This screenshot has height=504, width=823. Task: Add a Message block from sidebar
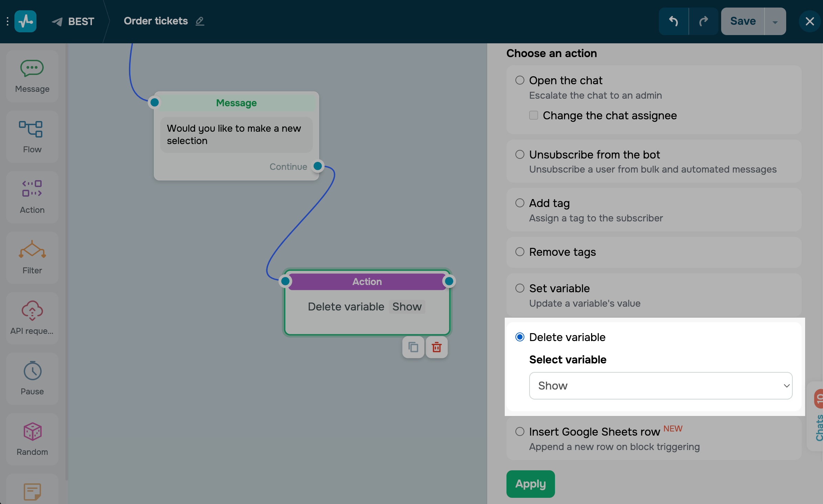(32, 76)
